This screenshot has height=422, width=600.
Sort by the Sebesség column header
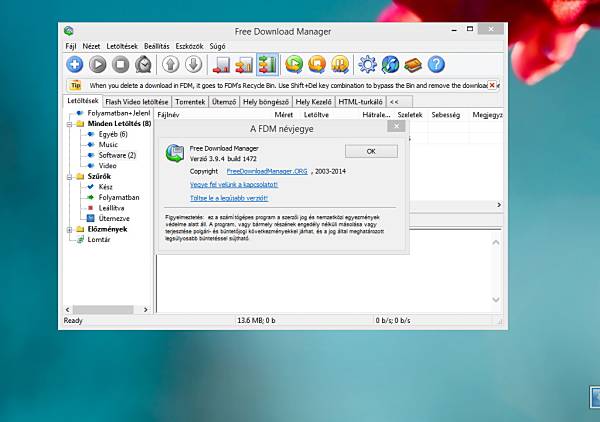tap(446, 115)
